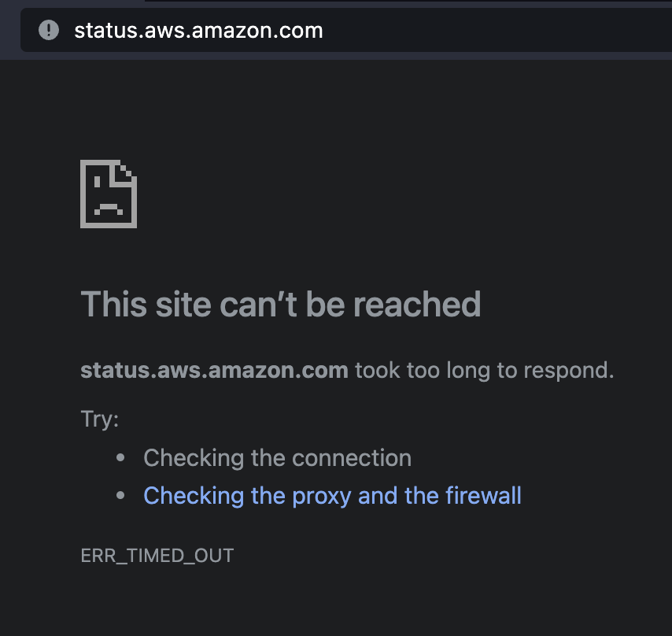Click the bold status.aws.amazon.com text in message
Viewport: 672px width, 636px height.
click(214, 370)
